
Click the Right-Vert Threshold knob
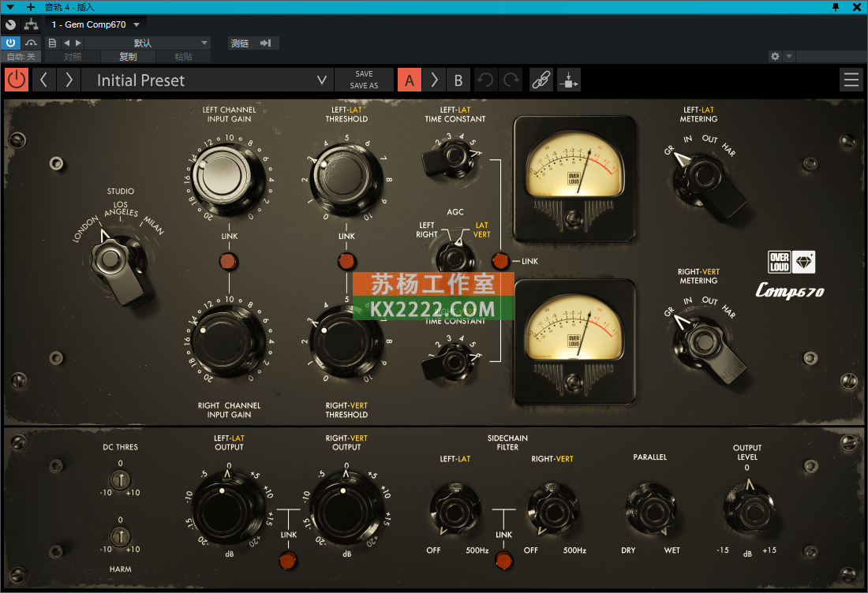(x=346, y=342)
